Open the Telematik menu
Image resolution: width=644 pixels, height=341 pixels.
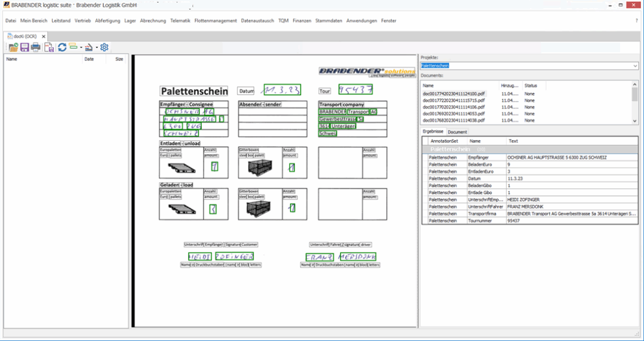click(180, 21)
